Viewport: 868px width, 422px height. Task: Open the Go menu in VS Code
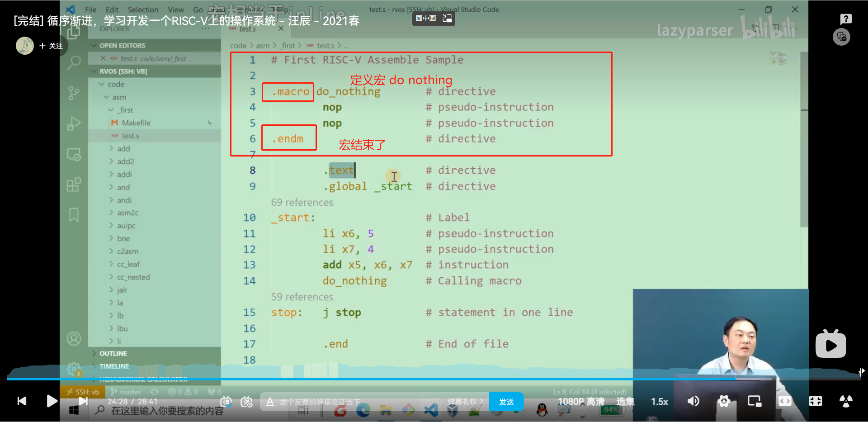[198, 9]
